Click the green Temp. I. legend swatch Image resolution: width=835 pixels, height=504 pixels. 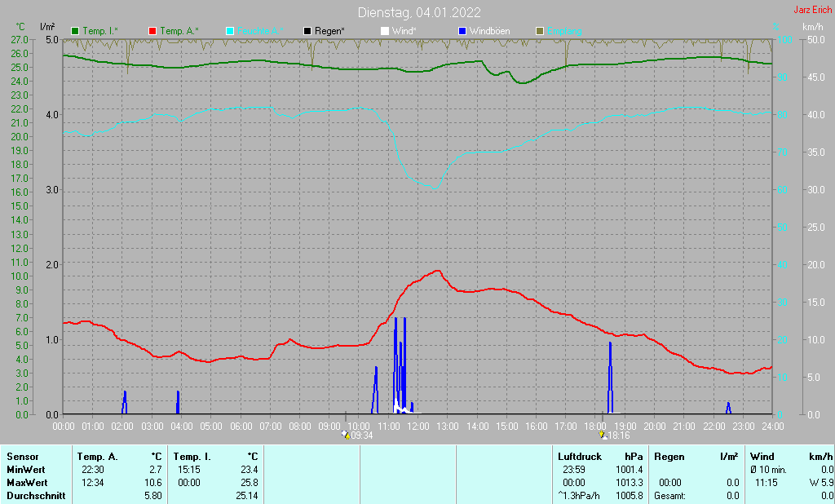[x=76, y=31]
